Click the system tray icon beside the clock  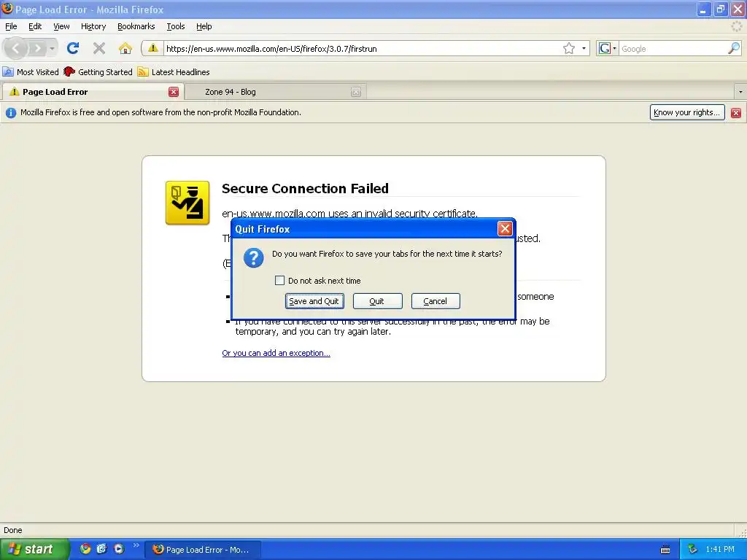click(x=693, y=549)
